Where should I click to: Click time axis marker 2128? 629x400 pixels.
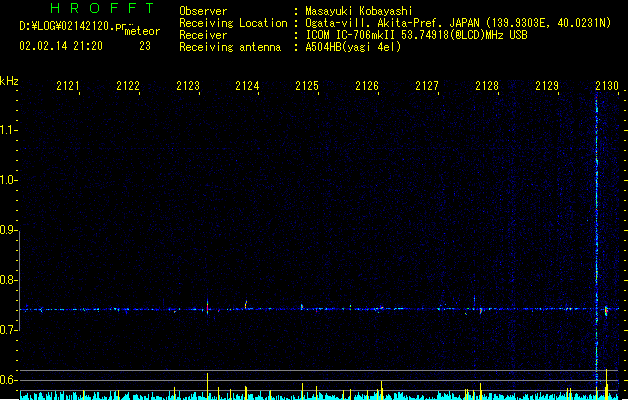[487, 86]
